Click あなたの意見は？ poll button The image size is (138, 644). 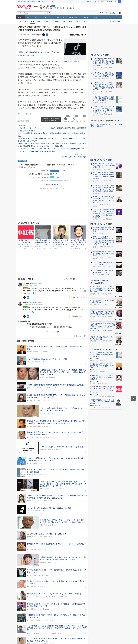52,185
